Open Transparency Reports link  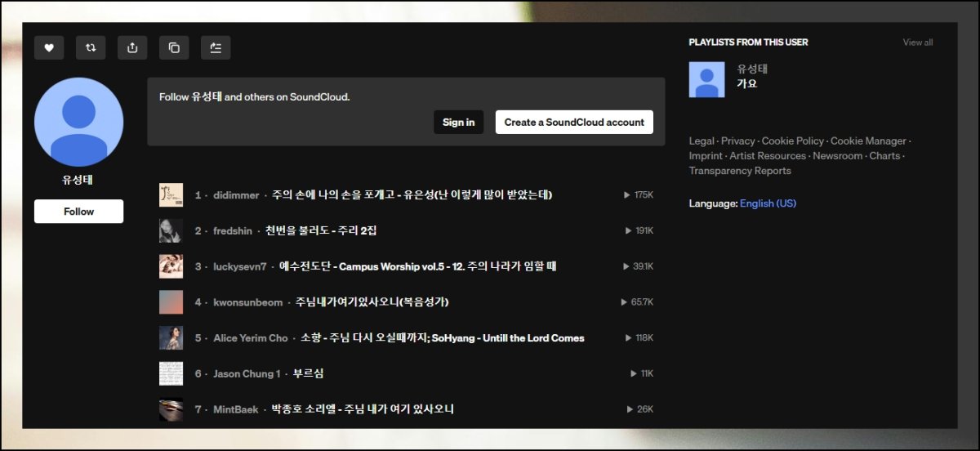pos(740,171)
